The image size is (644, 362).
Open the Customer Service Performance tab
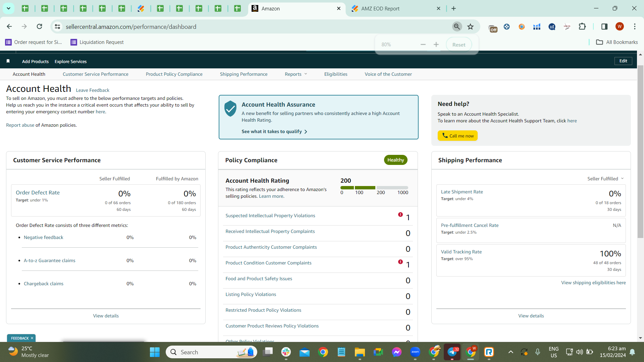coord(96,74)
